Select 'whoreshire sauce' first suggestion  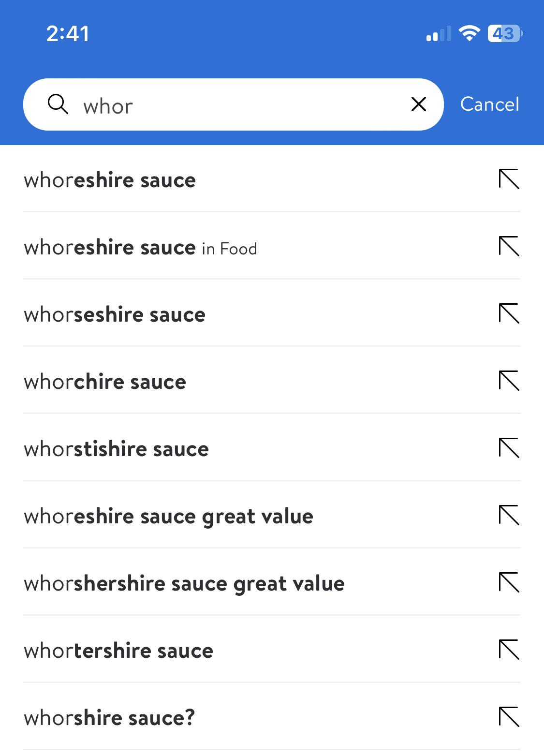pos(110,180)
